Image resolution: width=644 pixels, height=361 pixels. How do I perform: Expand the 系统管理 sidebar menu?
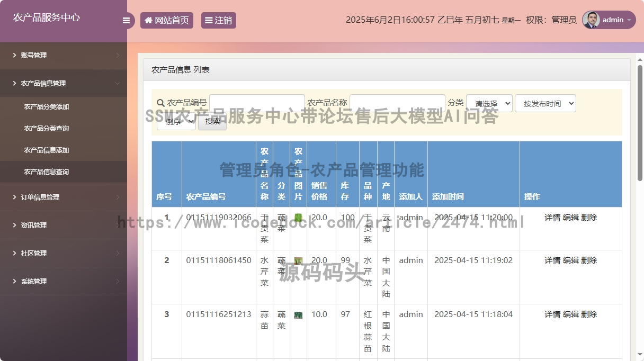[64, 281]
